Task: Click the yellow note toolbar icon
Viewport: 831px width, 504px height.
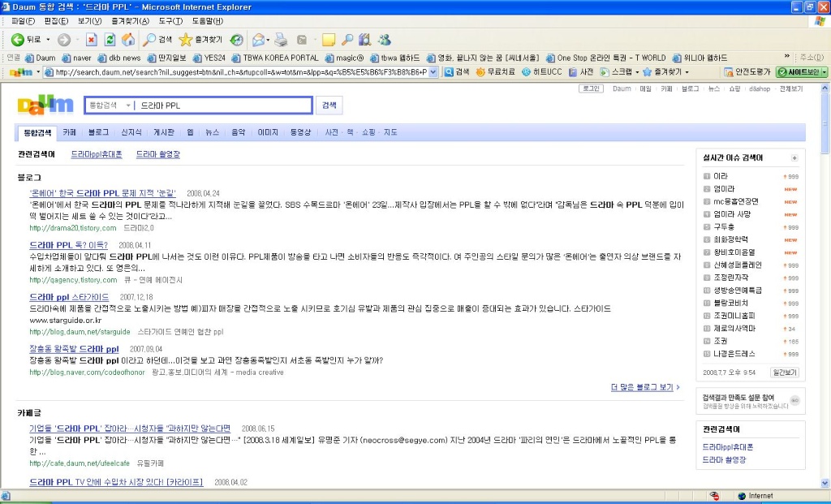Action: [329, 40]
